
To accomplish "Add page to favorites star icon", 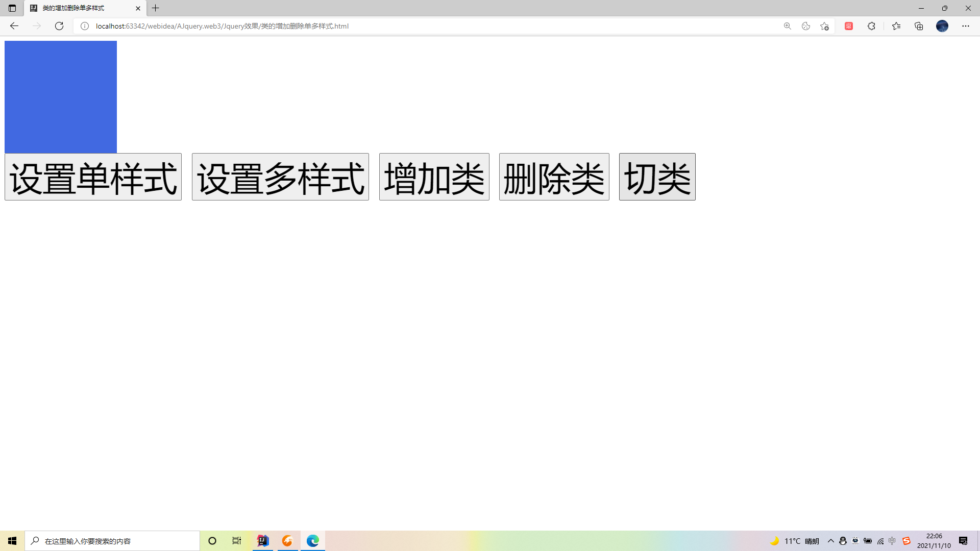I will 824,26.
